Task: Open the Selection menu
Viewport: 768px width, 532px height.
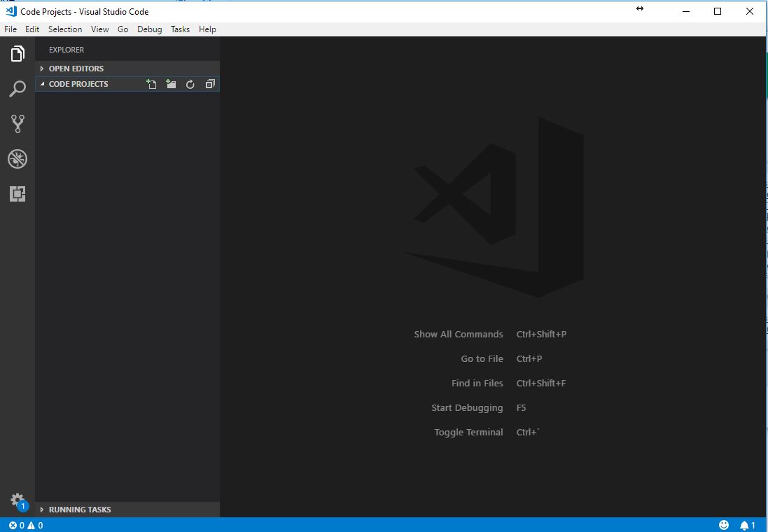Action: tap(65, 29)
